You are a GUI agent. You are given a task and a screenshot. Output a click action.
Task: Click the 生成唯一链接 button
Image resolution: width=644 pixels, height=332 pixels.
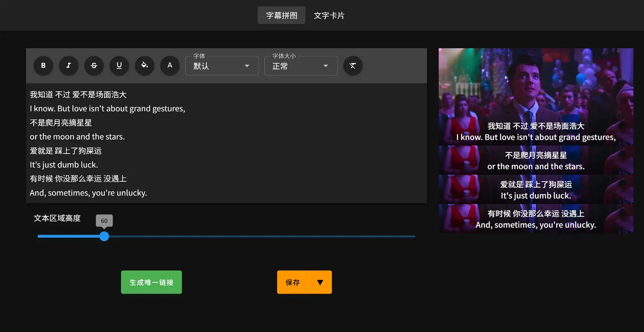151,282
